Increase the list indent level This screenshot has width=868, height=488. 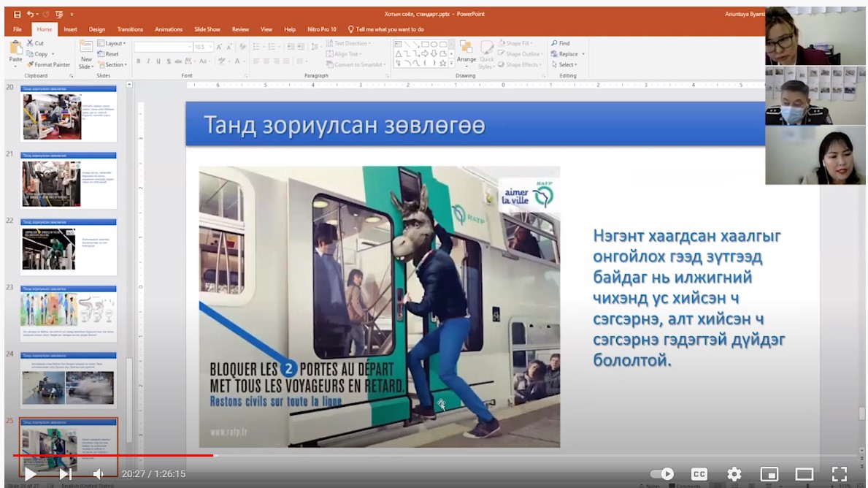click(x=300, y=47)
